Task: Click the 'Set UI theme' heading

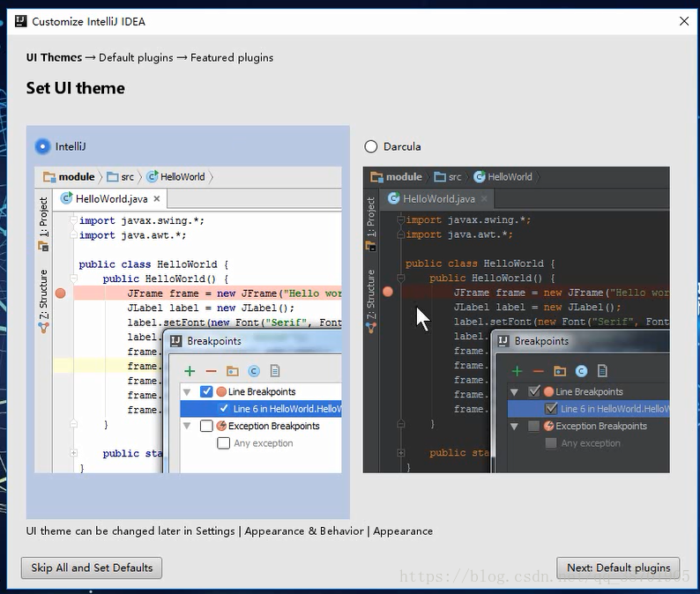Action: pyautogui.click(x=76, y=88)
